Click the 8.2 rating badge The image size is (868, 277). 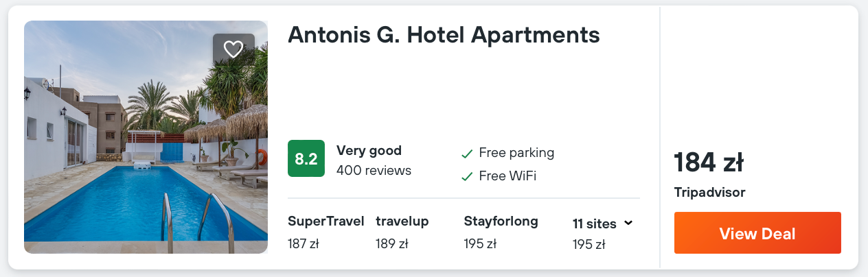(x=306, y=158)
